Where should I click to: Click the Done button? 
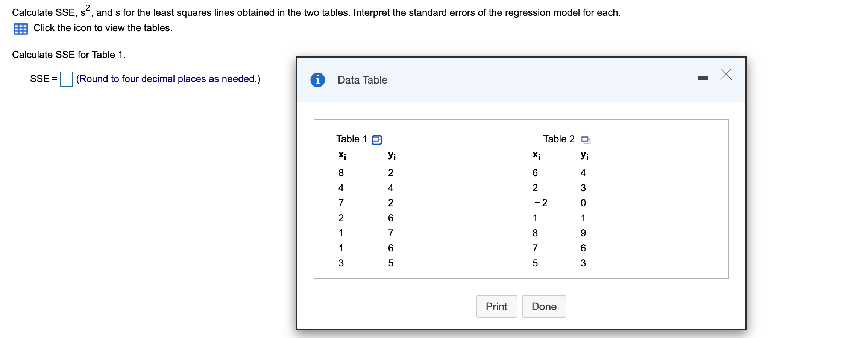click(544, 306)
